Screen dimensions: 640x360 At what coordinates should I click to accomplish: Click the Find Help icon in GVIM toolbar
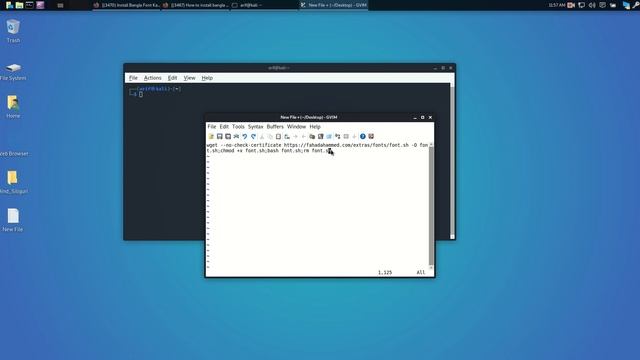(x=371, y=136)
